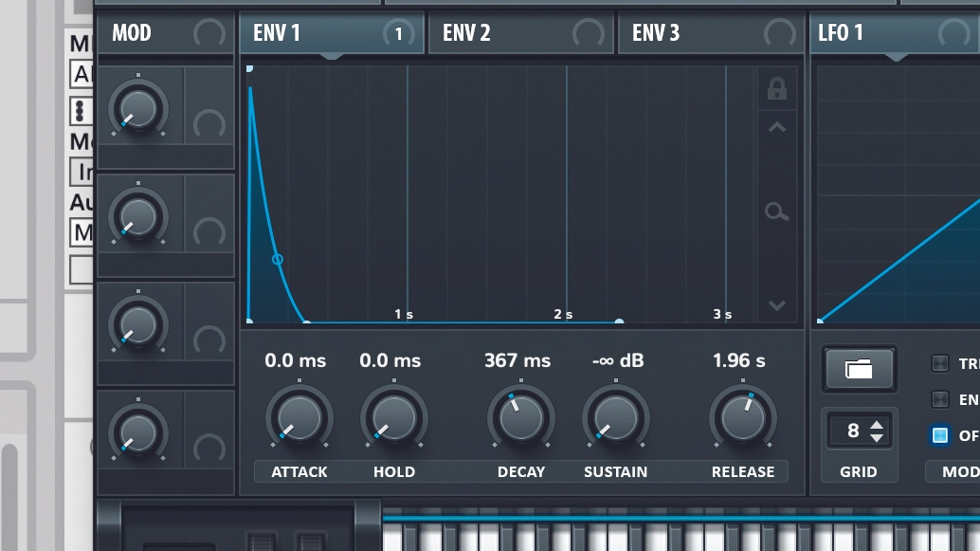980x551 pixels.
Task: Click the Hold knob
Action: [393, 418]
